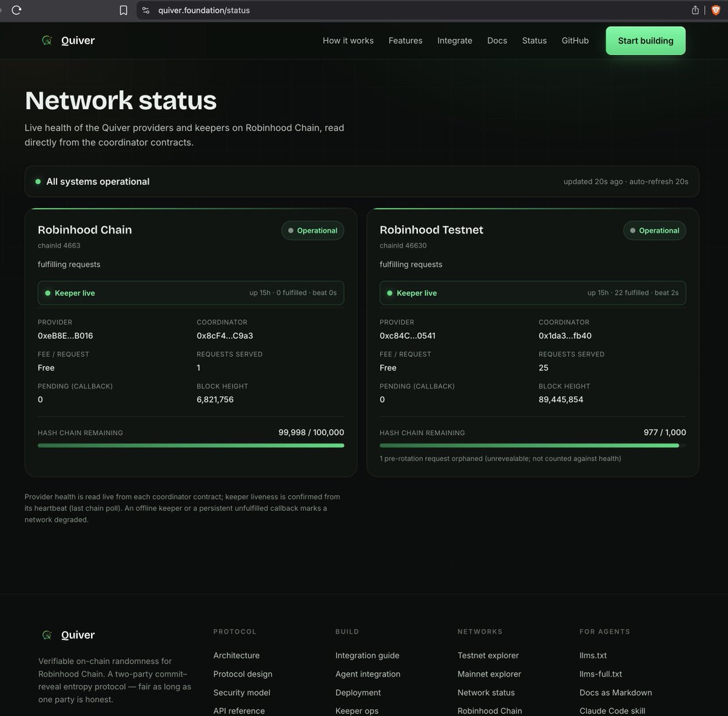Open Docs as Markdown footer link
Viewport: 728px width, 716px height.
click(616, 692)
